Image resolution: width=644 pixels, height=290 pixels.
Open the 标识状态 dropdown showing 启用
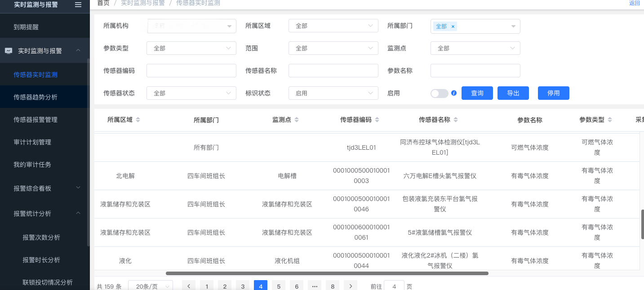pos(333,93)
